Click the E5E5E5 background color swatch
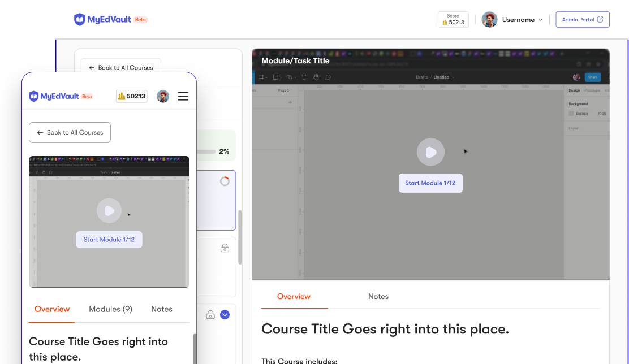This screenshot has width=629, height=364. [571, 114]
